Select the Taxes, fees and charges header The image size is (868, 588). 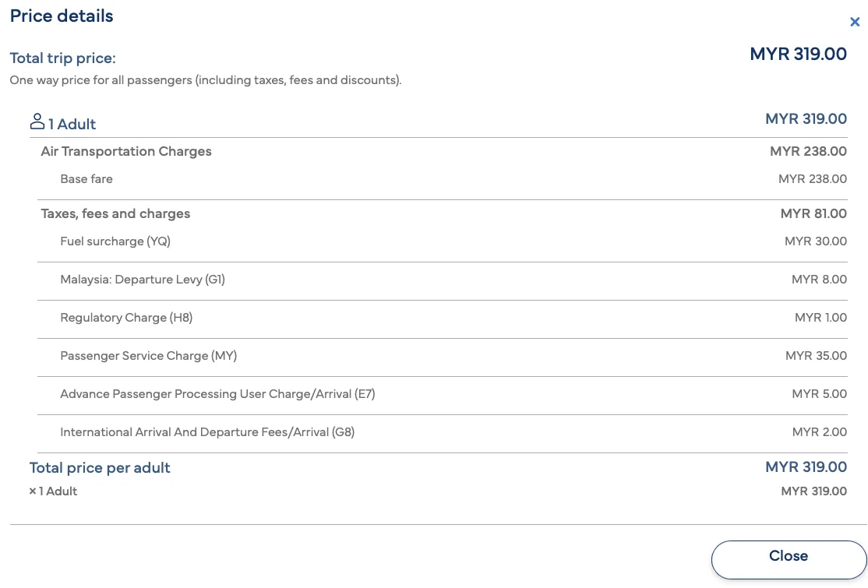click(115, 213)
